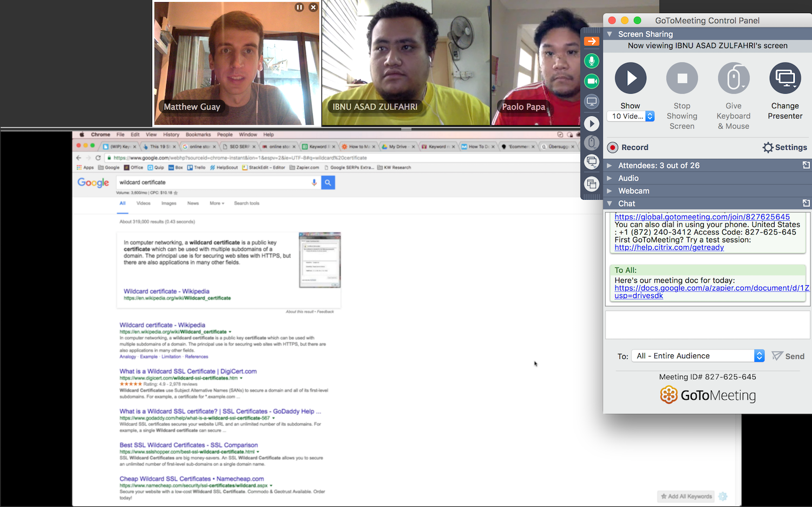Switch to the SEO SERP browser tab

(239, 147)
